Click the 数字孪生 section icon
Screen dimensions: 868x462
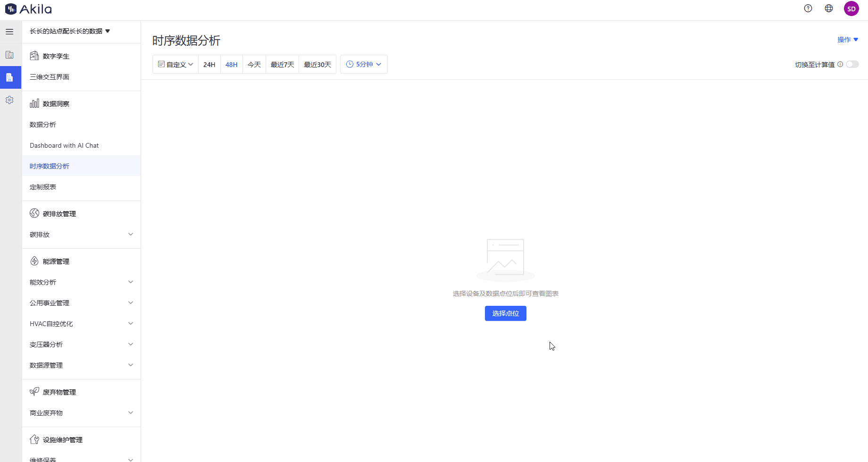(34, 56)
